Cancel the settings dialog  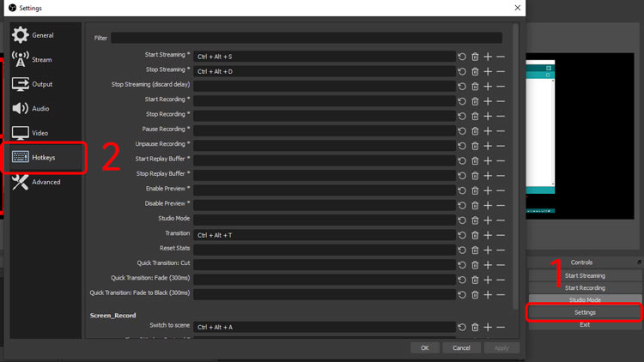461,347
